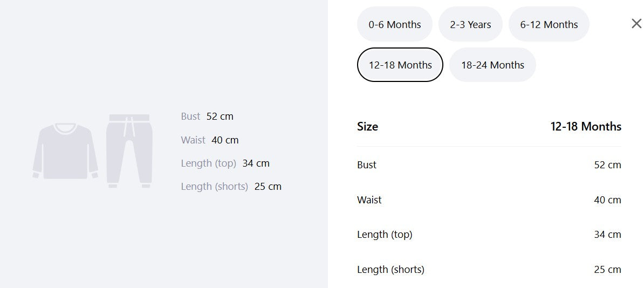The height and width of the screenshot is (288, 644).
Task: Click Length (shorts) 25 cm beside illustration
Action: 231,186
